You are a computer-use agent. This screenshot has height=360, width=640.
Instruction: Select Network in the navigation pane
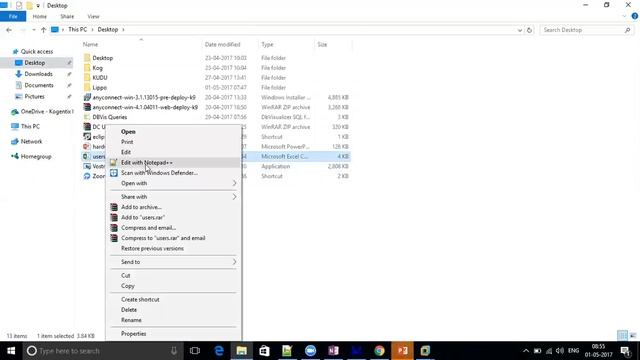31,142
